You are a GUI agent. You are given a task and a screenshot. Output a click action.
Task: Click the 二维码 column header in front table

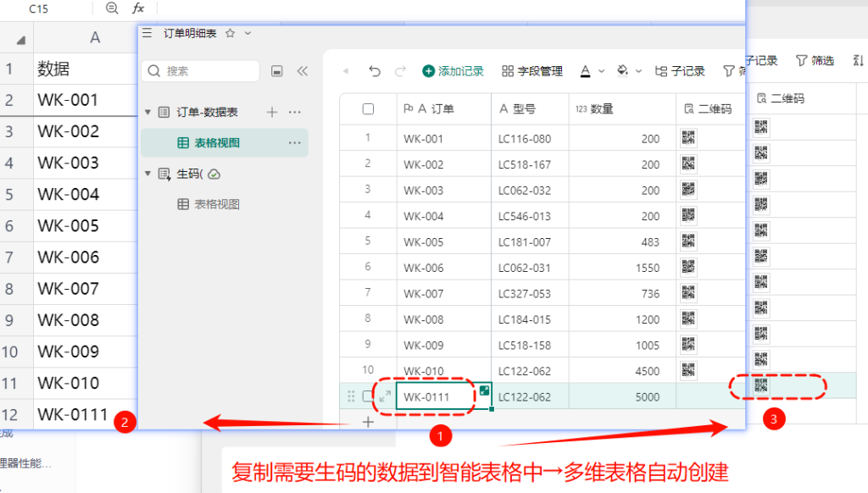click(711, 109)
